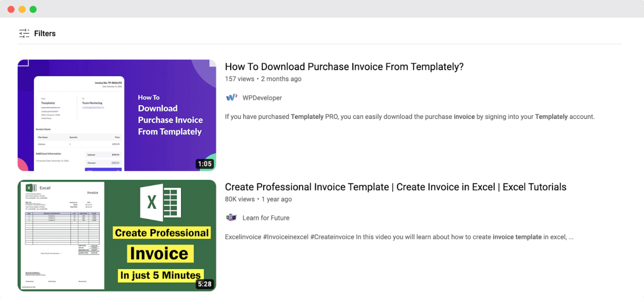644x298 pixels.
Task: Click the Filters label text
Action: point(45,34)
